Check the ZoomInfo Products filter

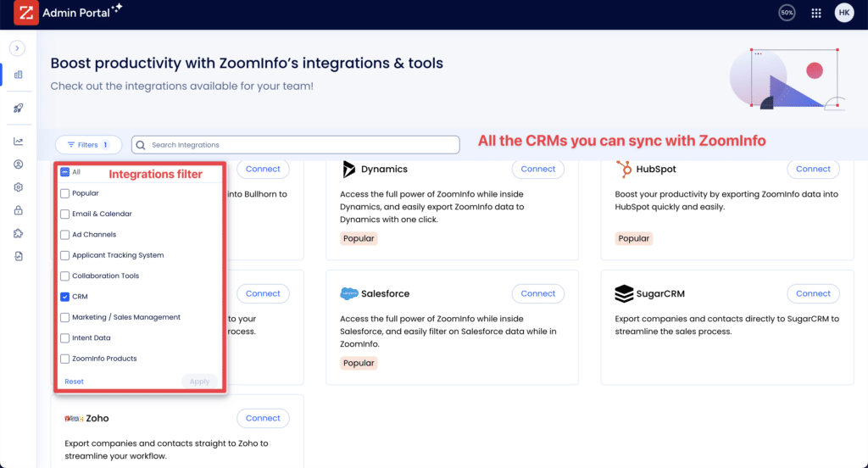click(64, 359)
